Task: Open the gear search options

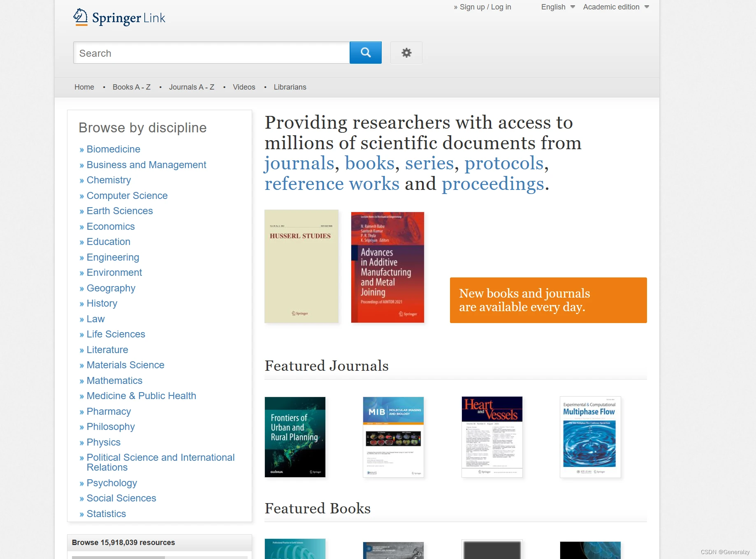Action: click(x=406, y=53)
